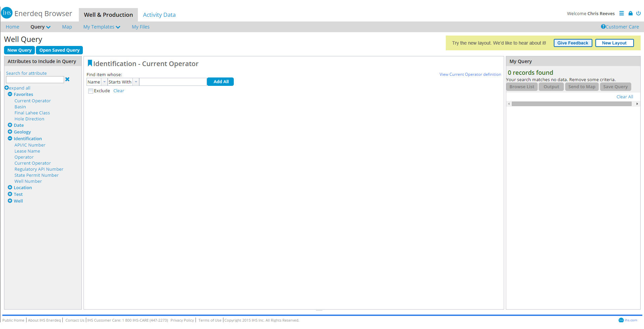Click the lock icon in header
This screenshot has width=644, height=329.
[630, 13]
